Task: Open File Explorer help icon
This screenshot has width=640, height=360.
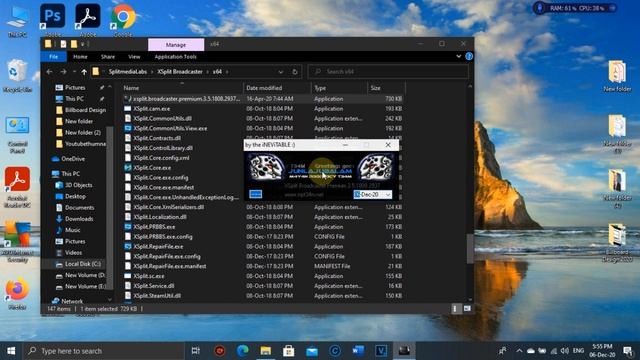Action: 469,56
